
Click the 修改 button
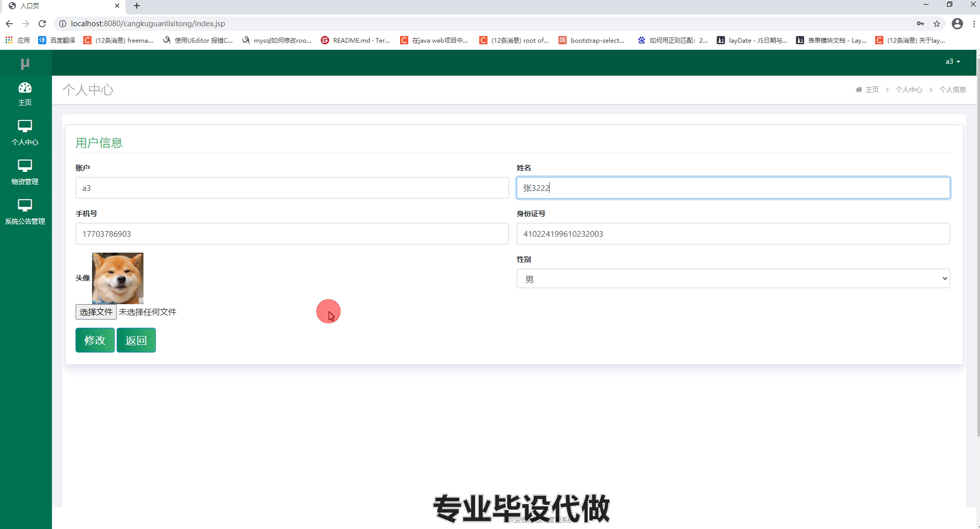click(x=95, y=340)
